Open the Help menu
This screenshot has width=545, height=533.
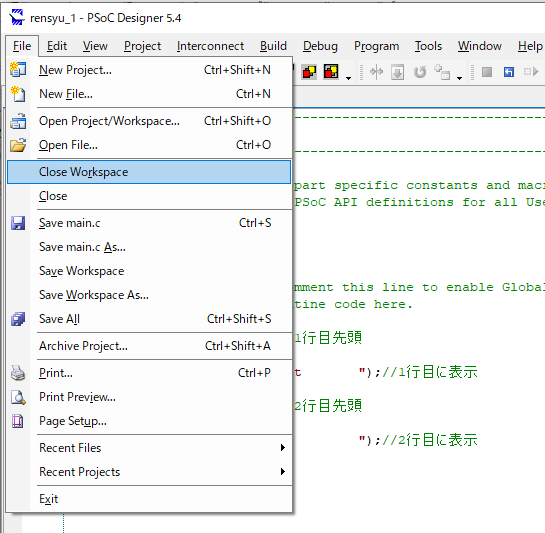[529, 46]
